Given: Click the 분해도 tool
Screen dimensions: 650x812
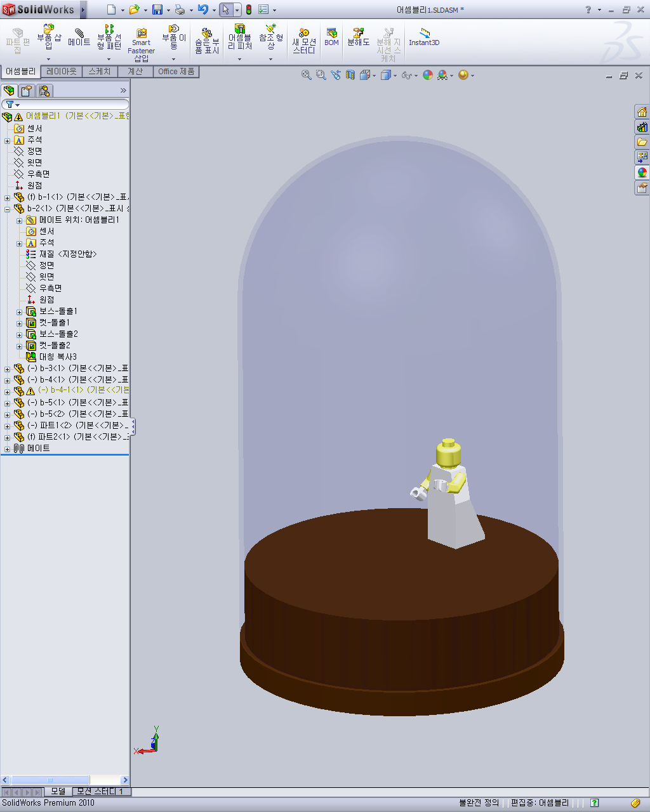Looking at the screenshot, I should point(358,37).
